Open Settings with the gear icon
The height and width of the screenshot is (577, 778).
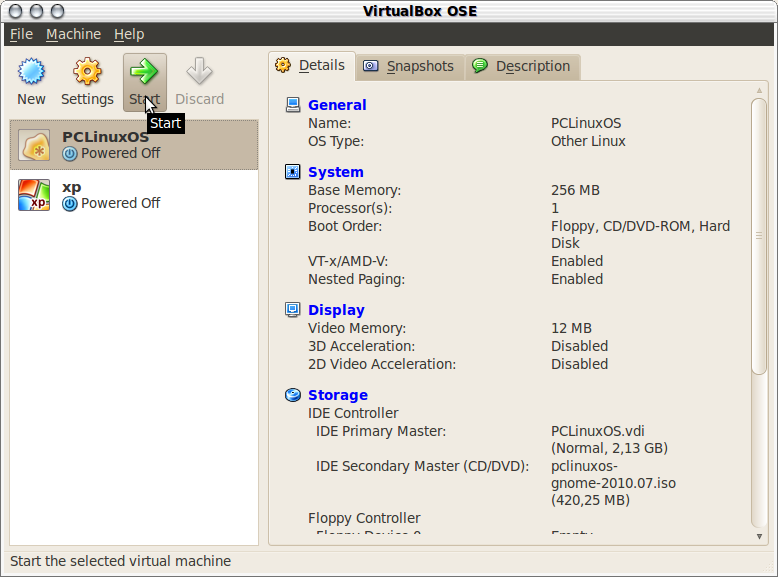coord(87,71)
